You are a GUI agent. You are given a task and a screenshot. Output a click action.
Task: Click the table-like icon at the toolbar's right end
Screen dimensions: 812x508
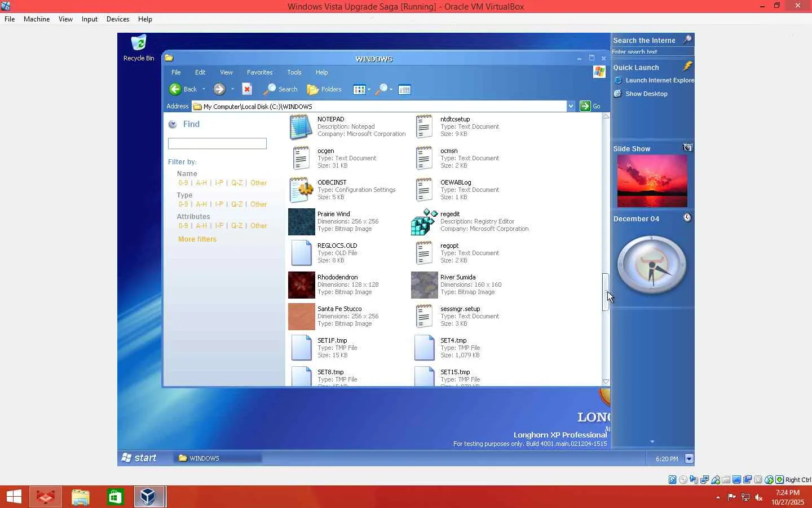pos(404,89)
